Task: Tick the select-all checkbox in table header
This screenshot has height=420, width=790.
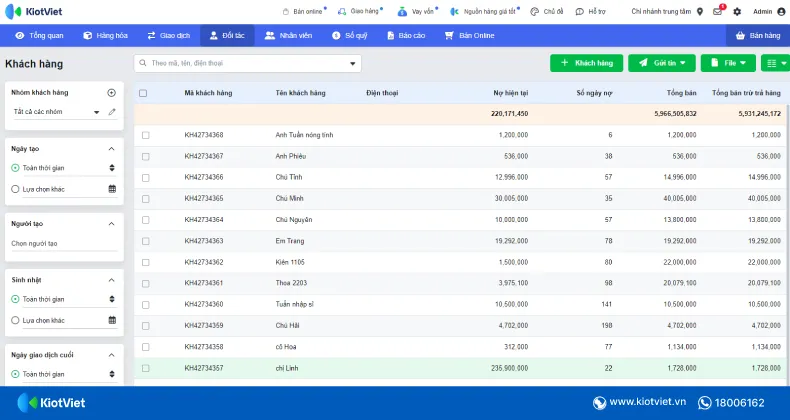Action: [143, 93]
